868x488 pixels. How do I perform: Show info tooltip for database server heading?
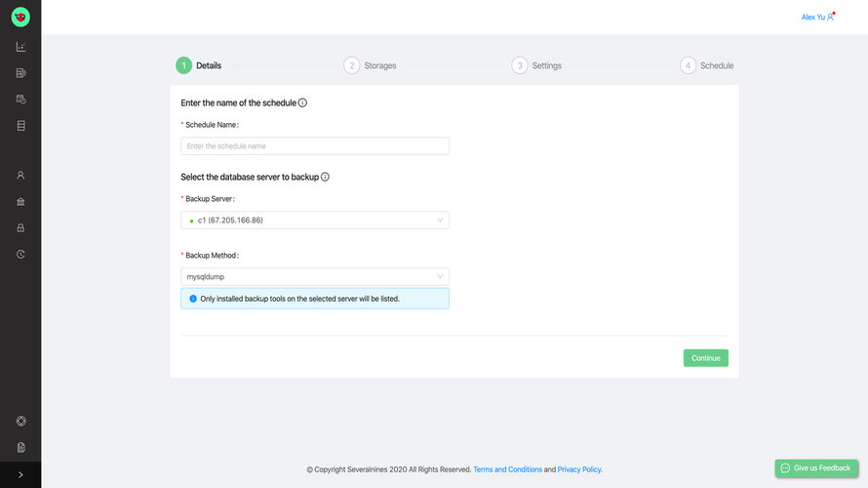[x=325, y=177]
